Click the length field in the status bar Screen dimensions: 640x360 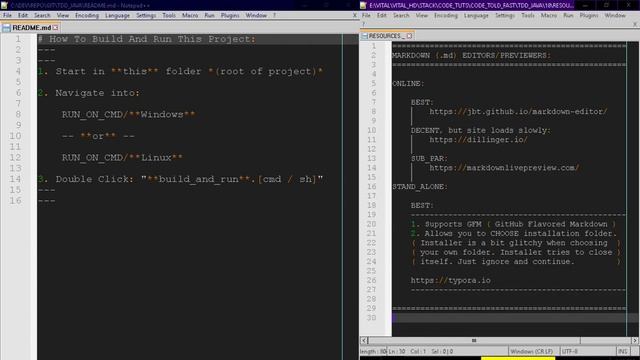tap(373, 351)
